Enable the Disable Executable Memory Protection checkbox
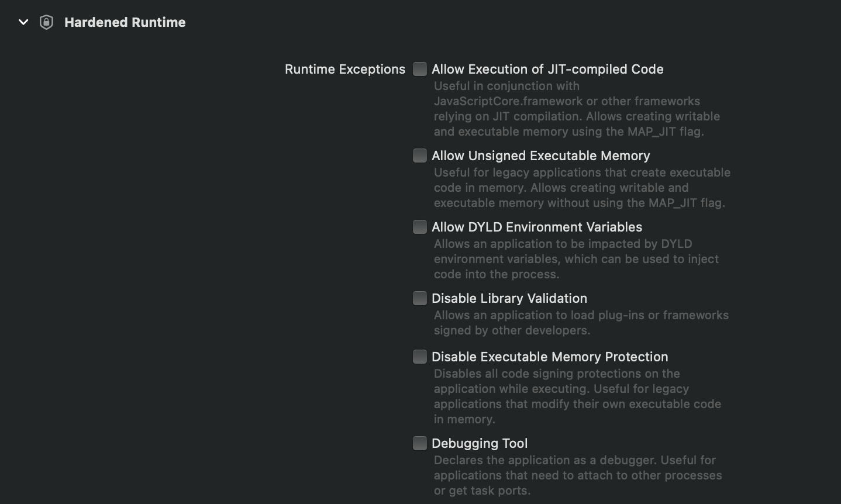Image resolution: width=841 pixels, height=504 pixels. [420, 357]
